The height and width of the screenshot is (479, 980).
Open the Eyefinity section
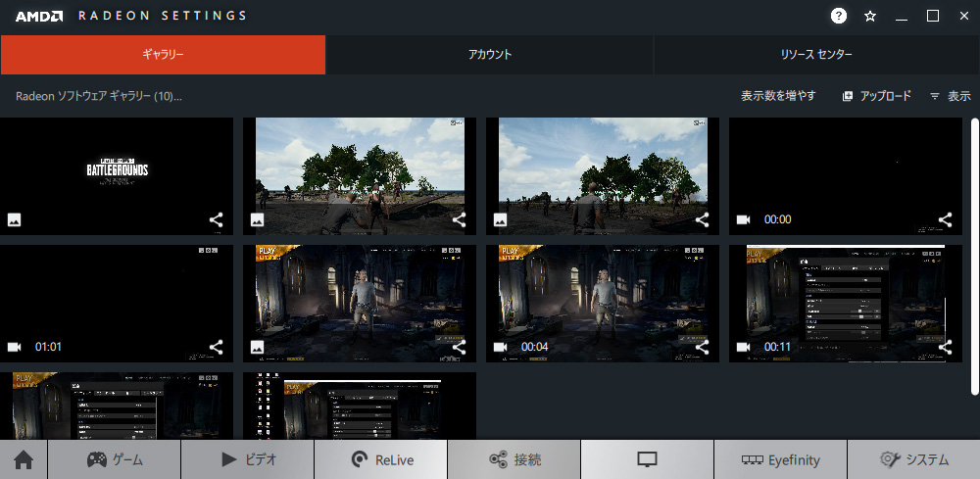[780, 459]
